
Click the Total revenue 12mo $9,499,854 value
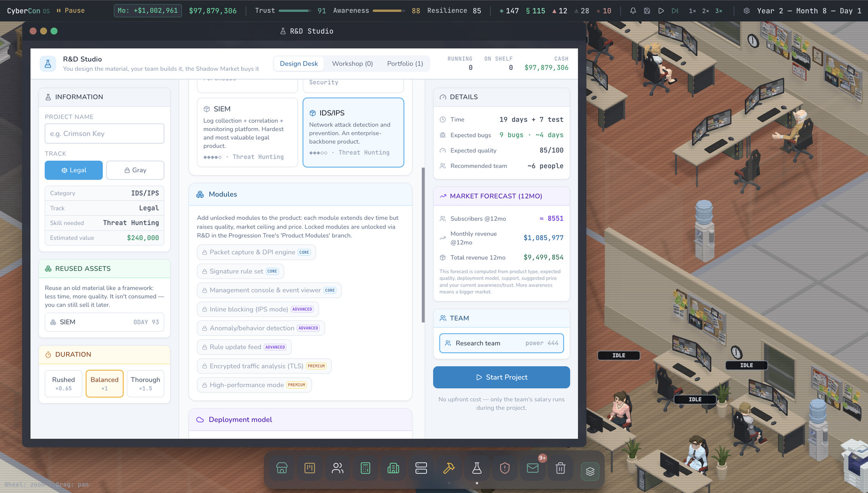point(543,257)
